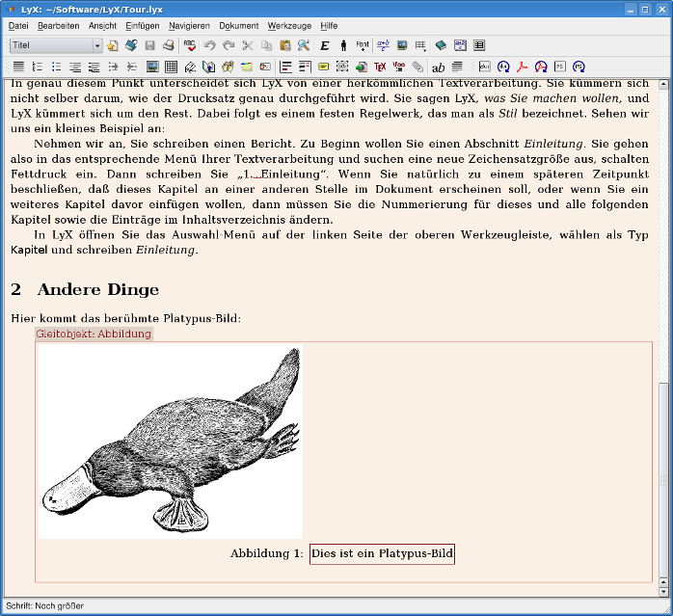Update PostScript output icon
Screen dimensions: 673x616
579,67
